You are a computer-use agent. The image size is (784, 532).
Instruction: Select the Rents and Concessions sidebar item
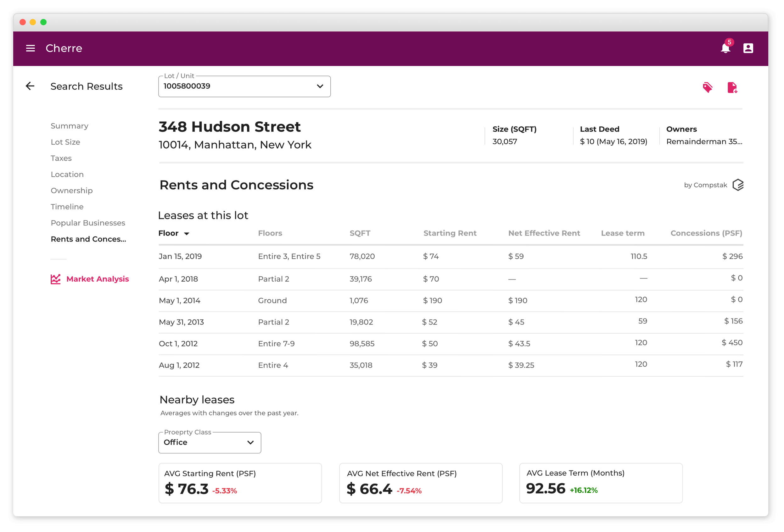[x=88, y=239]
